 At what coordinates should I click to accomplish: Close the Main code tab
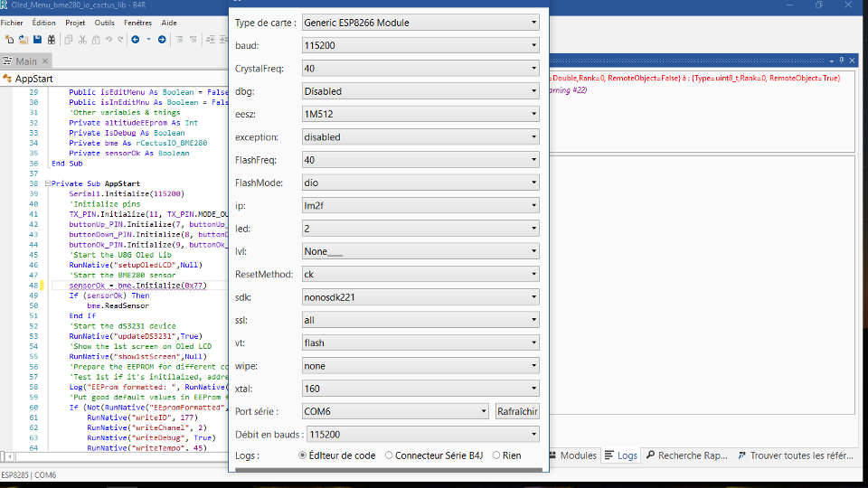45,61
